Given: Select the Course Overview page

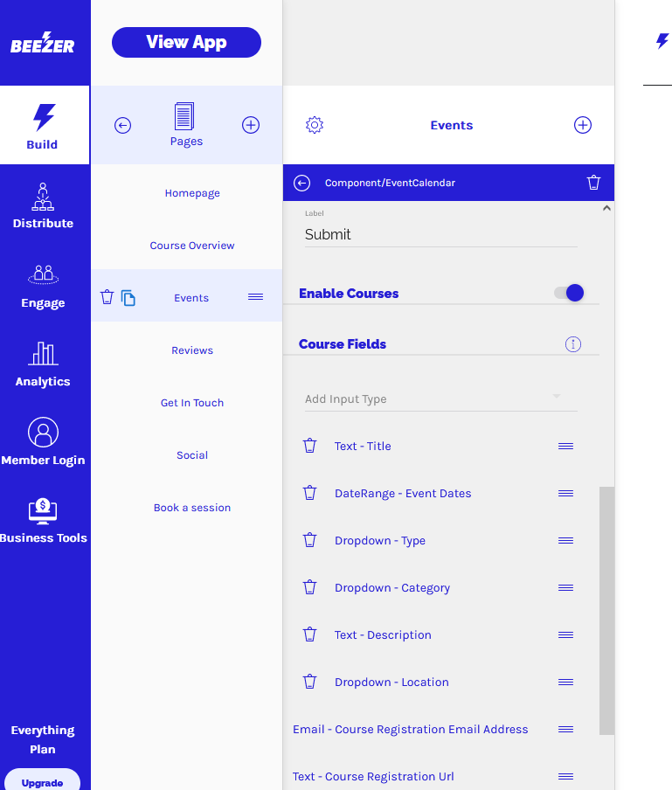Looking at the screenshot, I should (x=192, y=246).
